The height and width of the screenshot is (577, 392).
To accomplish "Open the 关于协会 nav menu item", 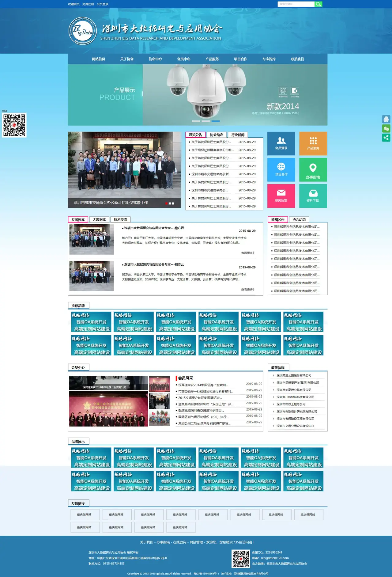I will 127,59.
